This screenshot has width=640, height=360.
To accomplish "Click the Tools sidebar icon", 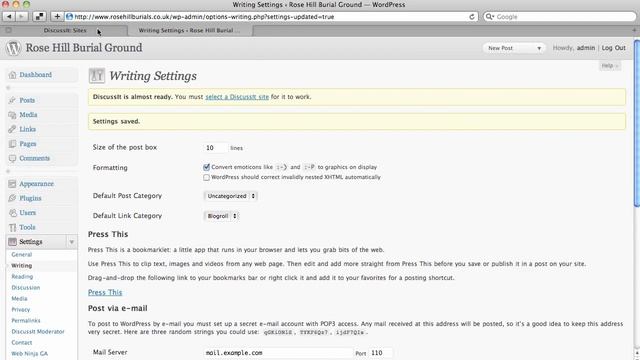I will pyautogui.click(x=12, y=227).
